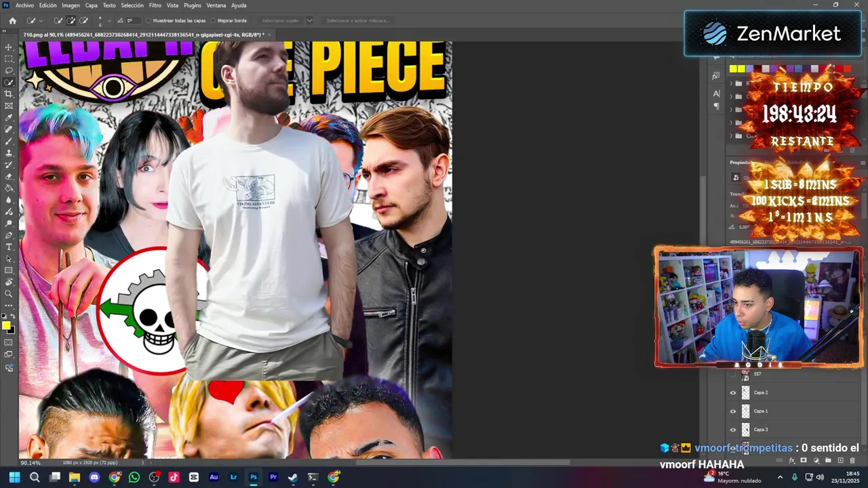Open the Capa menu

coord(91,5)
